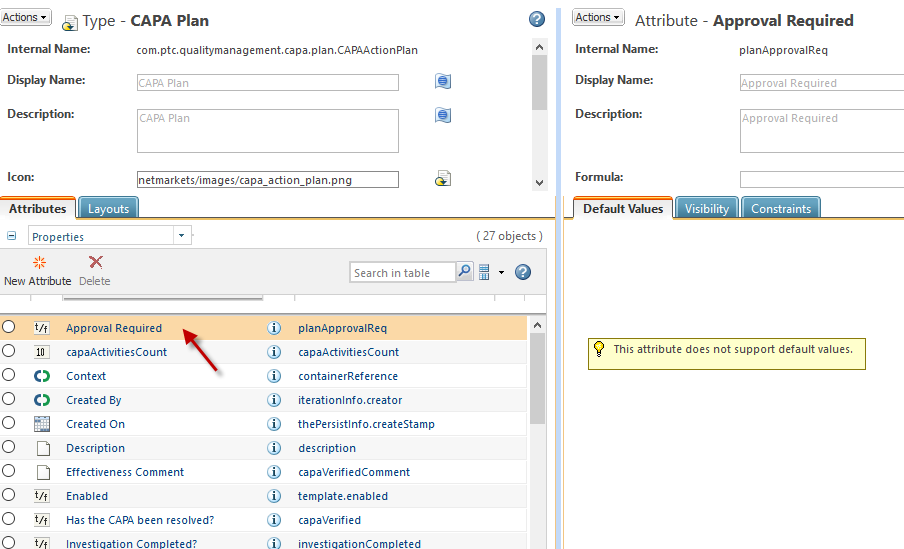Screen dimensions: 904x549
Task: Click Formula input field
Action: tap(822, 179)
